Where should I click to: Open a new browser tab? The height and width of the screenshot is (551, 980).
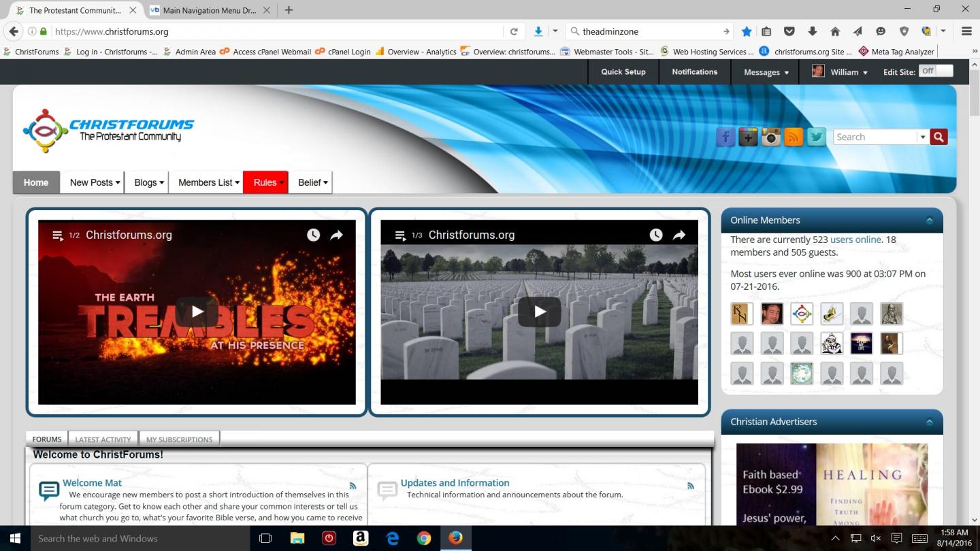(289, 10)
